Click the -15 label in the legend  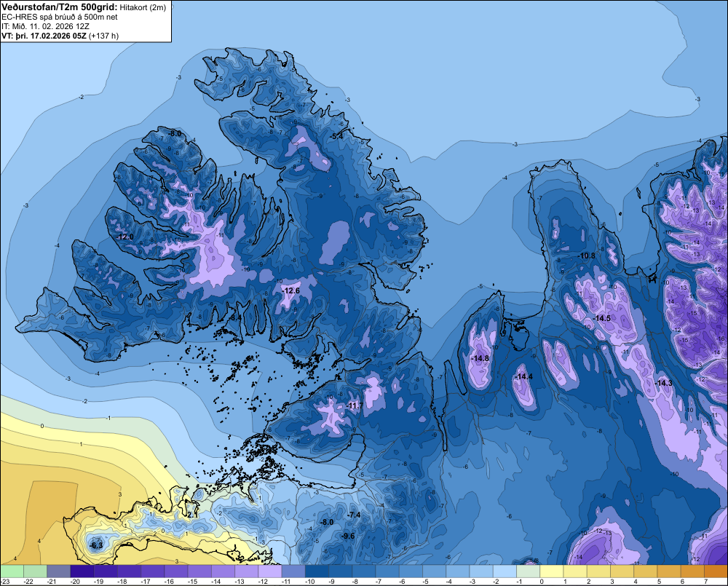click(193, 582)
